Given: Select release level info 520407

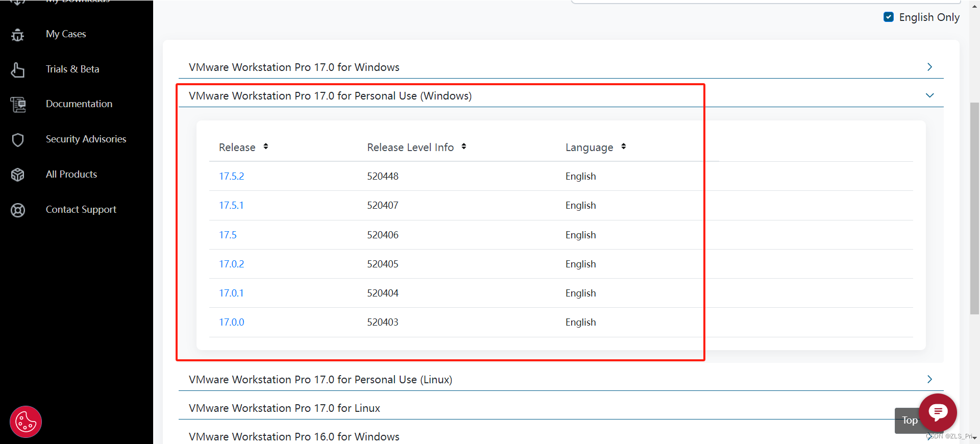Looking at the screenshot, I should (x=383, y=205).
